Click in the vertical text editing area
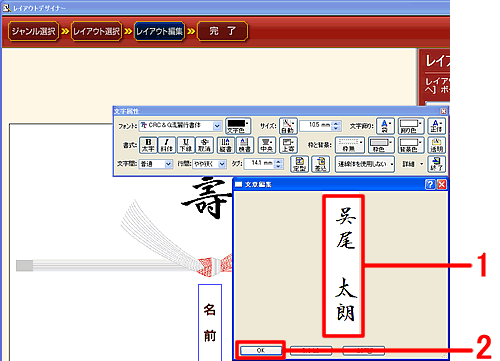 343,266
